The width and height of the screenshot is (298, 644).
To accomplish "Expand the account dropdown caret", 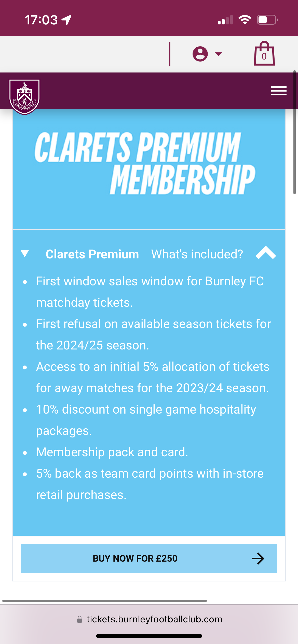I will click(x=218, y=54).
